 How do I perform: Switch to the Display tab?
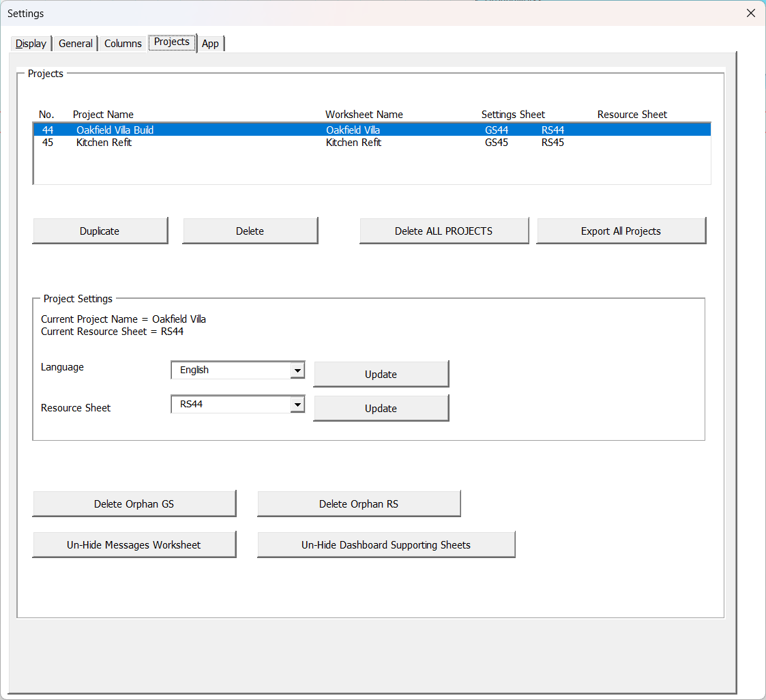coord(31,44)
